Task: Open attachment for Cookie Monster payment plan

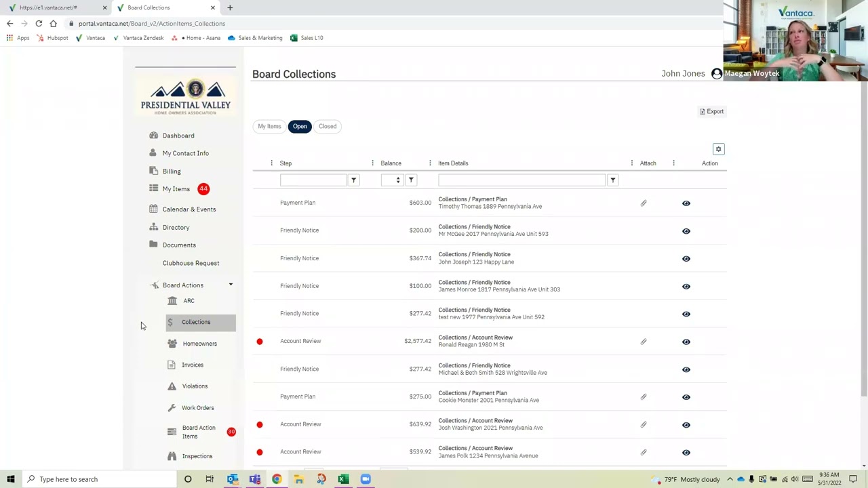Action: 644,396
